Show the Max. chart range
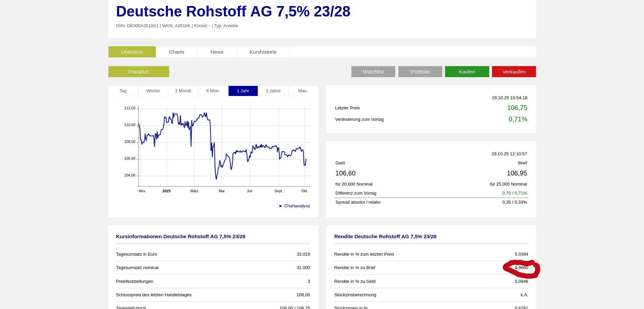This screenshot has width=644, height=309. tap(303, 91)
